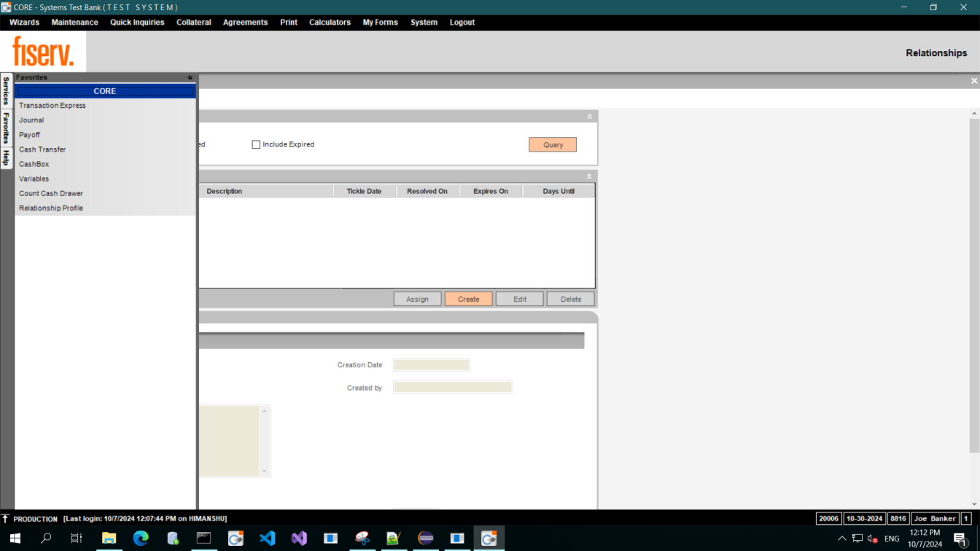Open CashBox favorite
980x551 pixels.
(105, 164)
